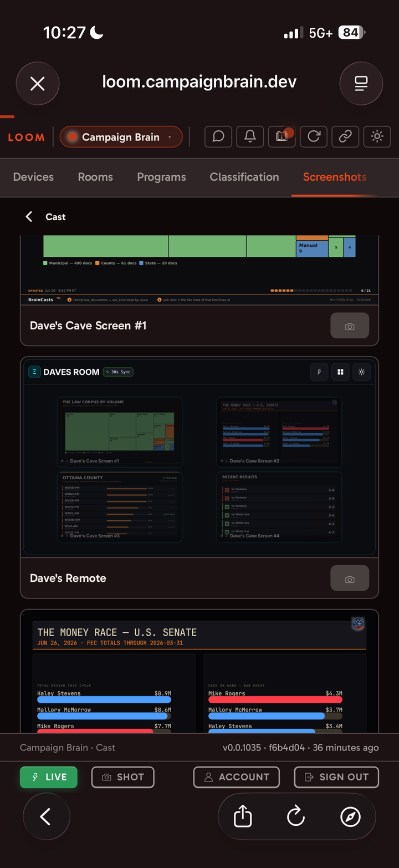Click the Municipal — 490 docs legend entry
Image resolution: width=399 pixels, height=868 pixels.
coord(68,263)
